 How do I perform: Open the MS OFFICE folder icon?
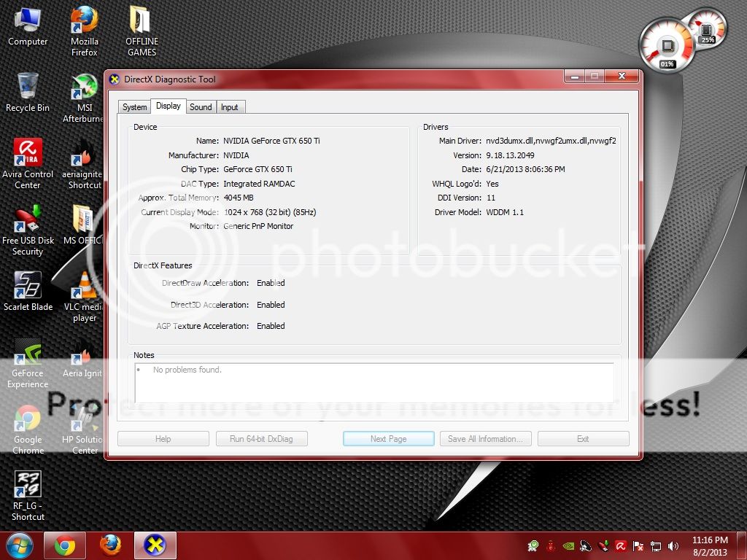pos(83,225)
